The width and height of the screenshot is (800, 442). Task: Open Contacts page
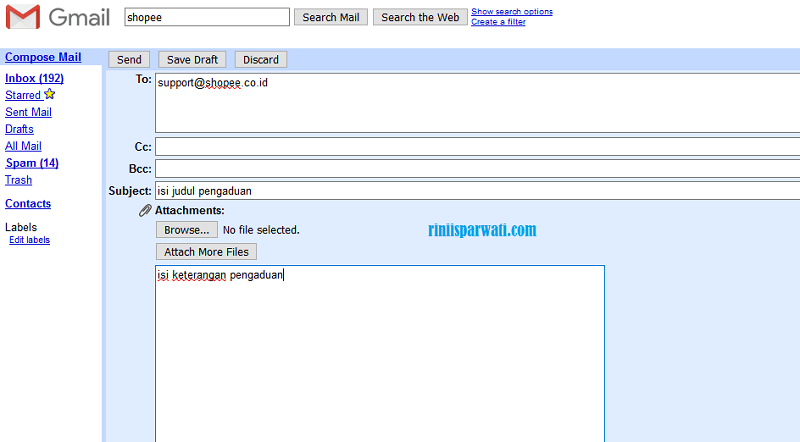tap(28, 204)
